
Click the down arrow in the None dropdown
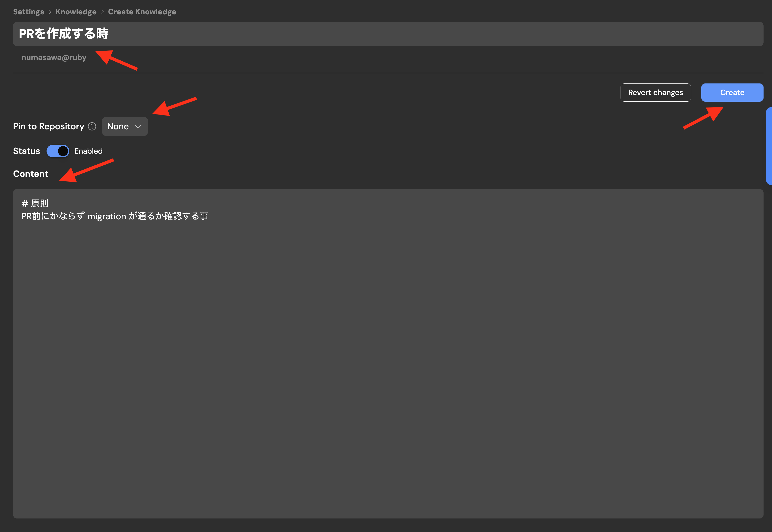pos(139,127)
